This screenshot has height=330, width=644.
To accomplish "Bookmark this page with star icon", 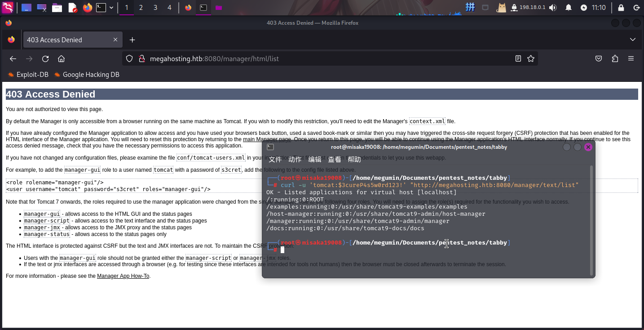I will coord(530,58).
